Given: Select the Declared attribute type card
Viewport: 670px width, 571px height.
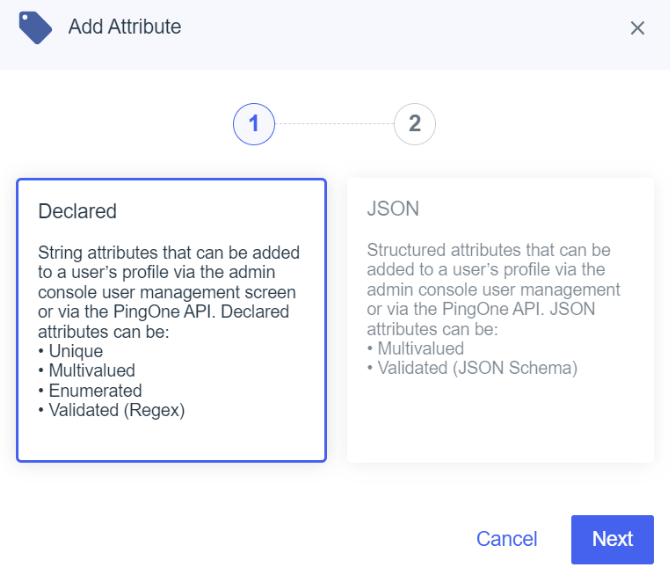Looking at the screenshot, I should point(171,320).
